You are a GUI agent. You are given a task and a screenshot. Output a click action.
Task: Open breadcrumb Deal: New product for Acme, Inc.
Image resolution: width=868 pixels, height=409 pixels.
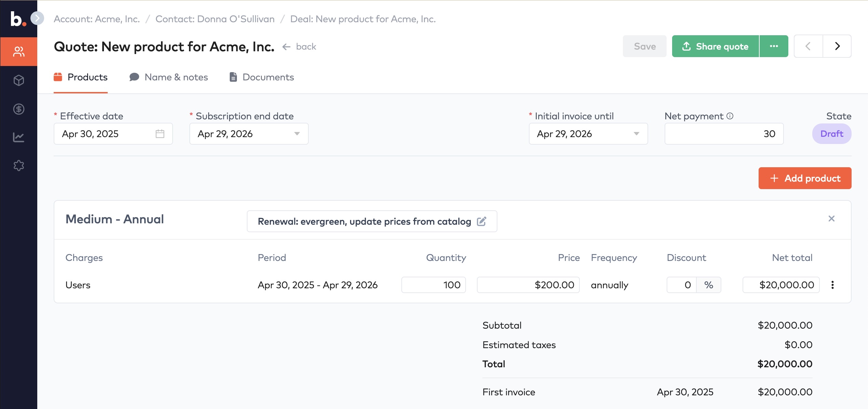(363, 19)
